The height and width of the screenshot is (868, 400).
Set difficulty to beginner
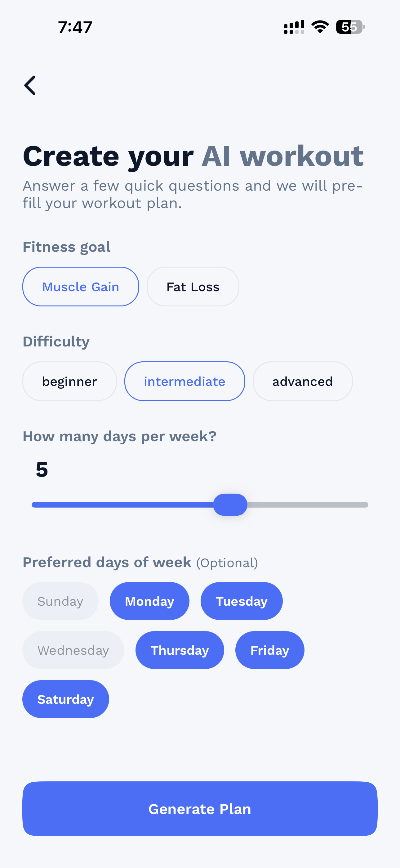tap(69, 382)
